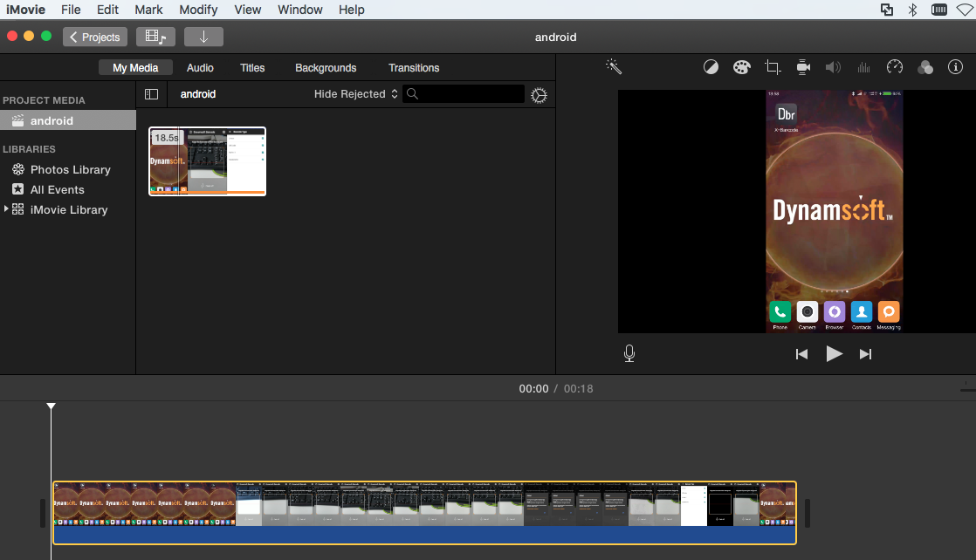The image size is (976, 560).
Task: Switch to the Transitions tab
Action: tap(414, 68)
